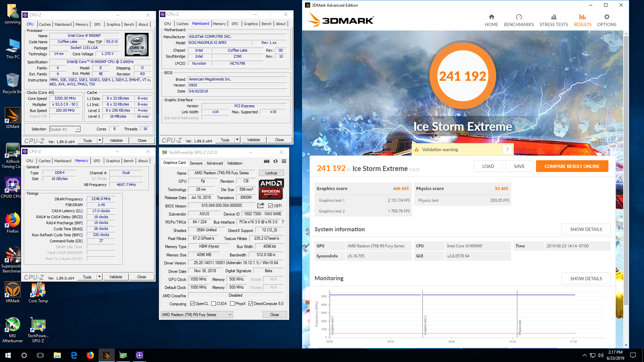Viewport: 644px width, 362px height.
Task: Open the RESULTS chart icon
Action: click(583, 17)
